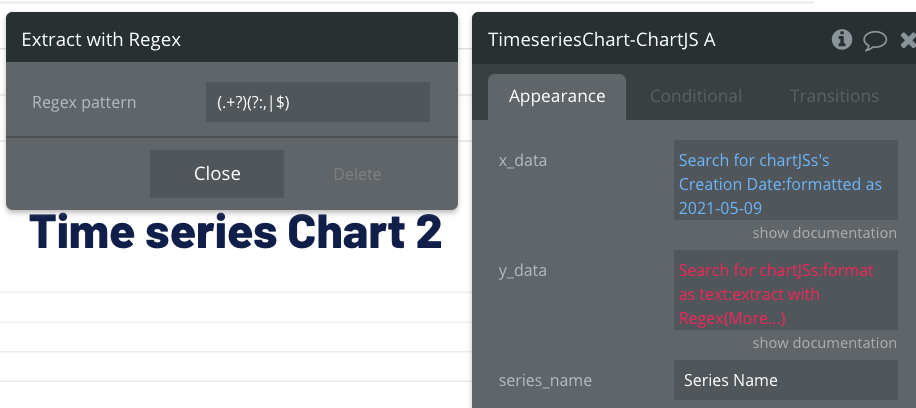Click the TimeseriesChart-ChartJS A editor title
This screenshot has height=408, width=916.
(x=601, y=40)
